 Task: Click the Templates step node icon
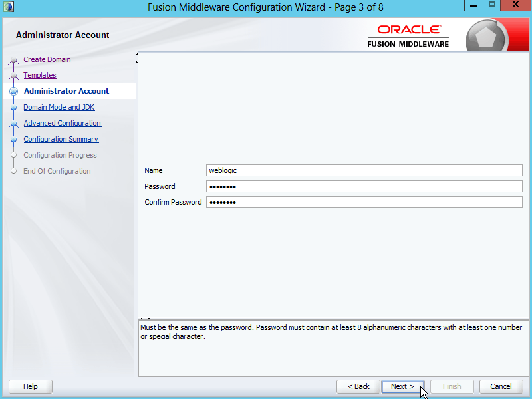[x=13, y=76]
